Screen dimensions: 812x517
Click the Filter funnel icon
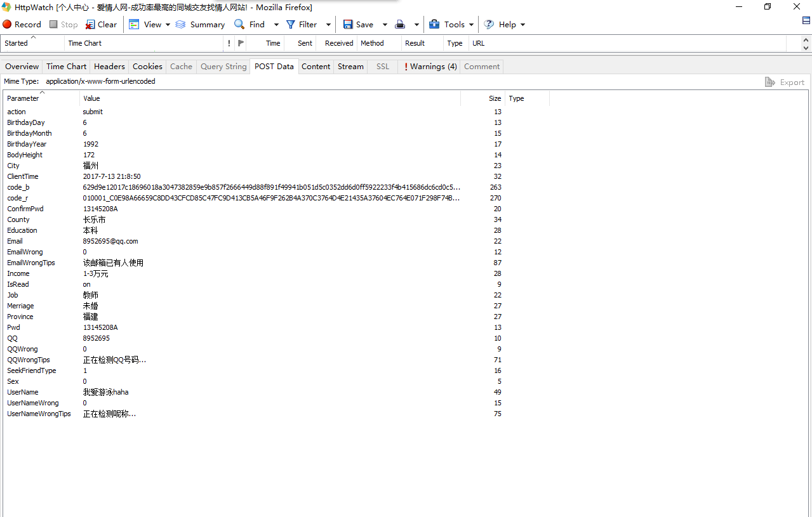(291, 24)
